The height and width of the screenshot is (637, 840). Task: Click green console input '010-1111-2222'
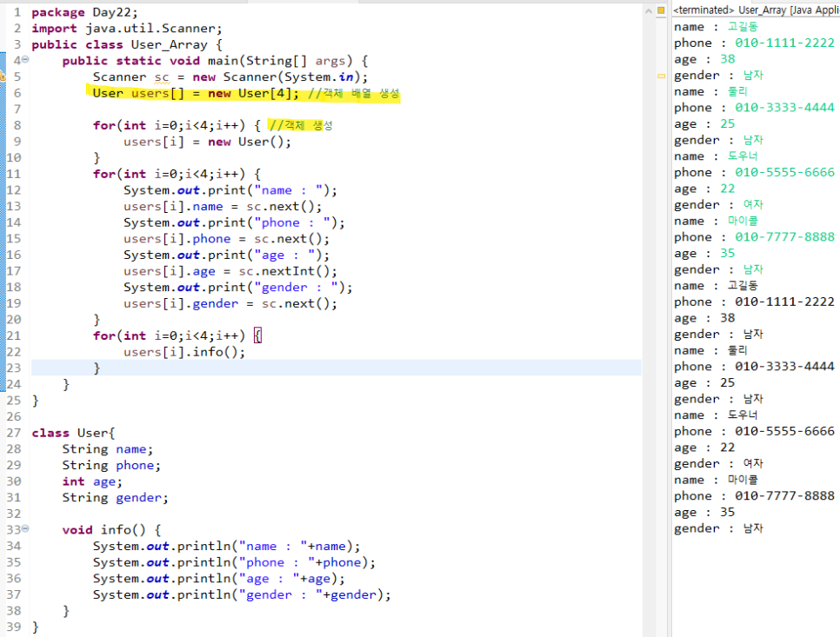click(x=784, y=43)
